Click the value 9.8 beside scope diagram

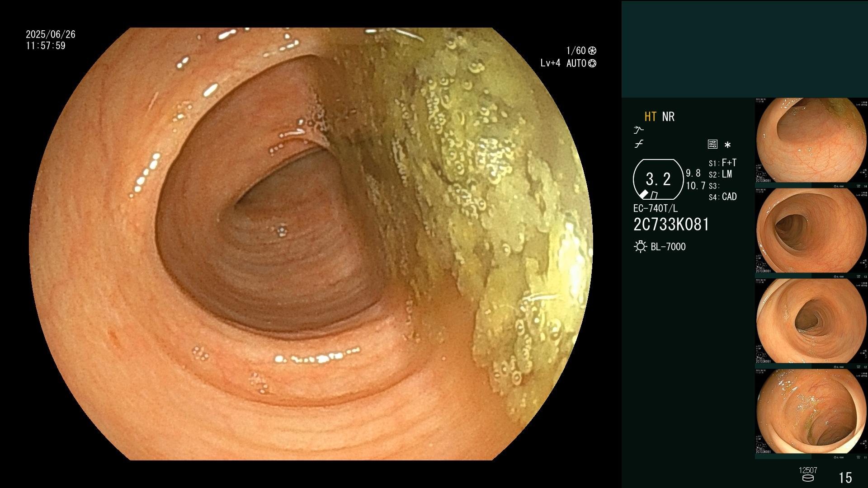pyautogui.click(x=693, y=173)
